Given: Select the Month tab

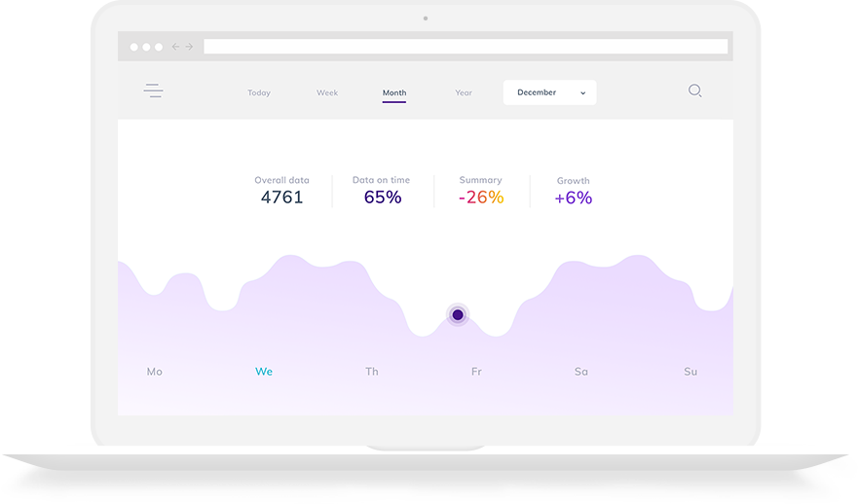Looking at the screenshot, I should (394, 93).
